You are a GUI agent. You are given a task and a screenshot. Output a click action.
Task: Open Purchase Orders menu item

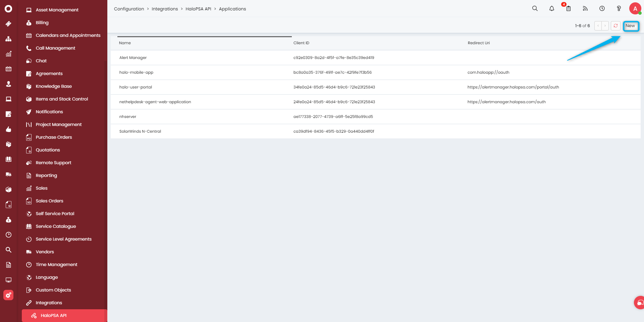(x=54, y=137)
